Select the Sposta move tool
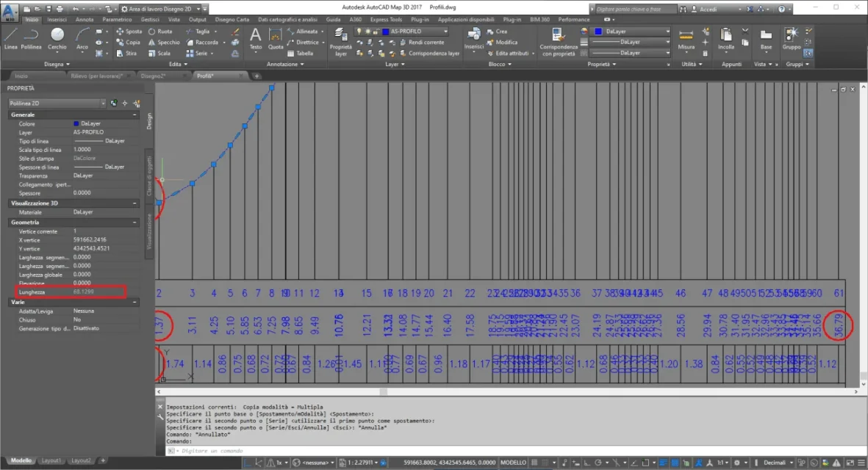 129,32
